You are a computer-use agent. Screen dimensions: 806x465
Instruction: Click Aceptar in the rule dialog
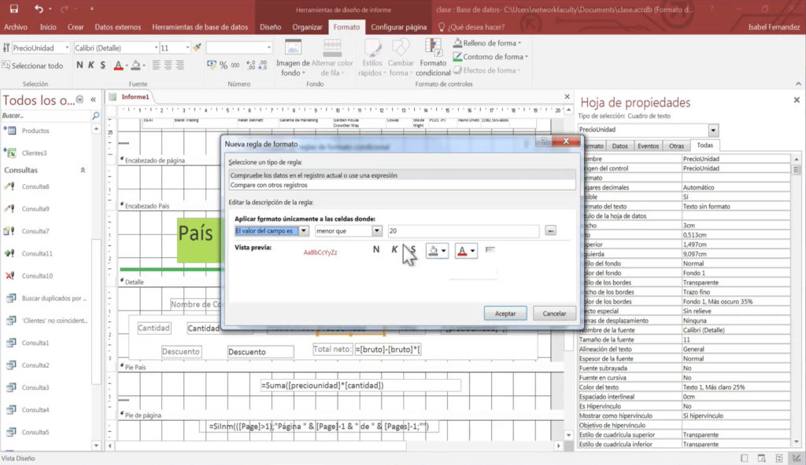pyautogui.click(x=505, y=313)
